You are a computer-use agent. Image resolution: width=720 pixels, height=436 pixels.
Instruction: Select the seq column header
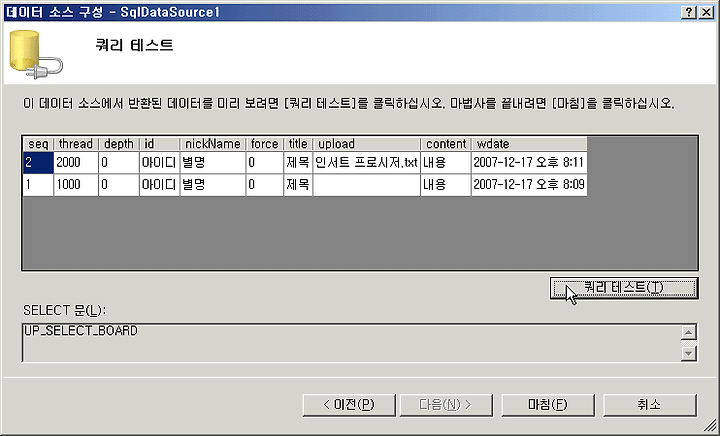point(38,144)
